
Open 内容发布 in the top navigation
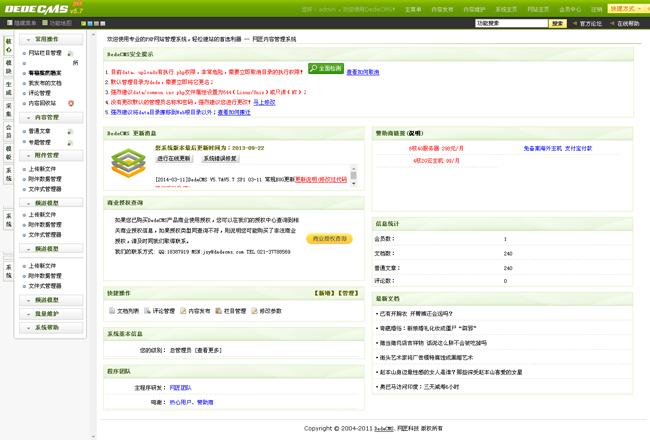tap(442, 9)
